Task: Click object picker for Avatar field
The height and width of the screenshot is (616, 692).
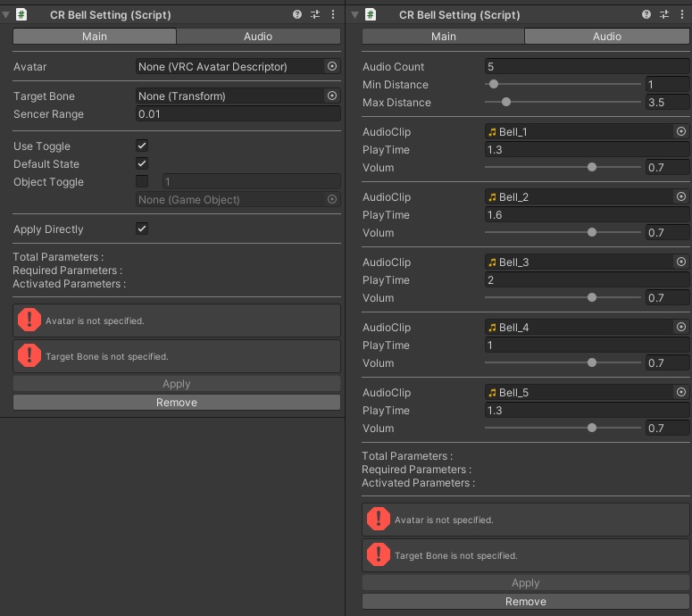Action: (x=332, y=67)
